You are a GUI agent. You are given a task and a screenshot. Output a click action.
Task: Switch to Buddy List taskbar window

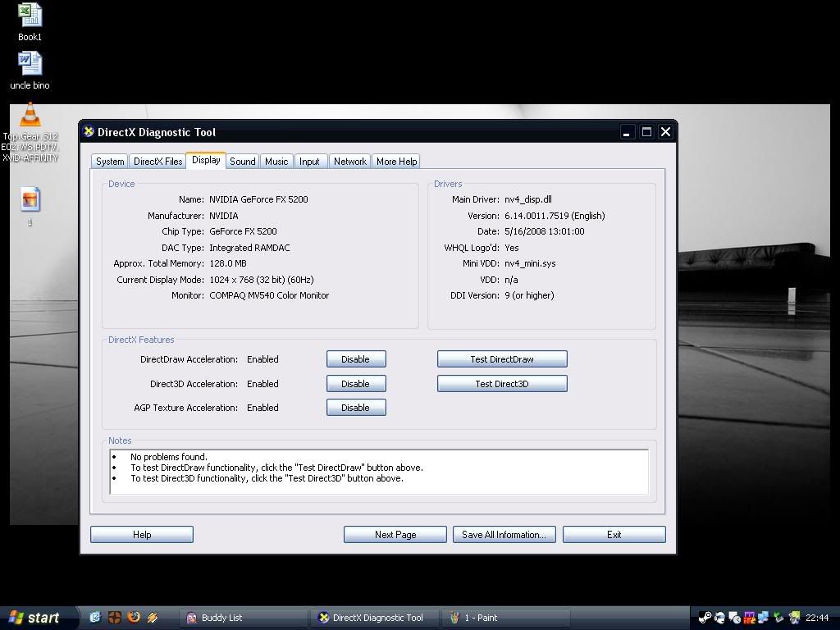(243, 618)
